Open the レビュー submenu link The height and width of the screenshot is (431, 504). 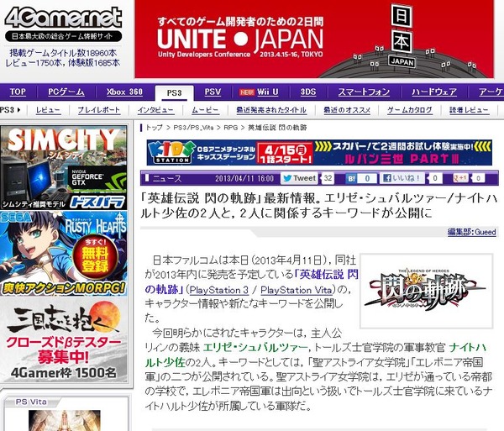48,110
